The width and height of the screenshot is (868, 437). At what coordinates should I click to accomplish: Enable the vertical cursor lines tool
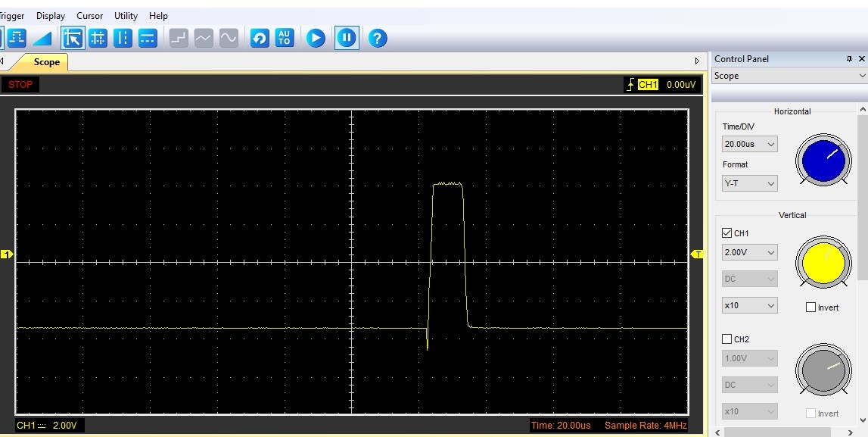click(x=123, y=38)
